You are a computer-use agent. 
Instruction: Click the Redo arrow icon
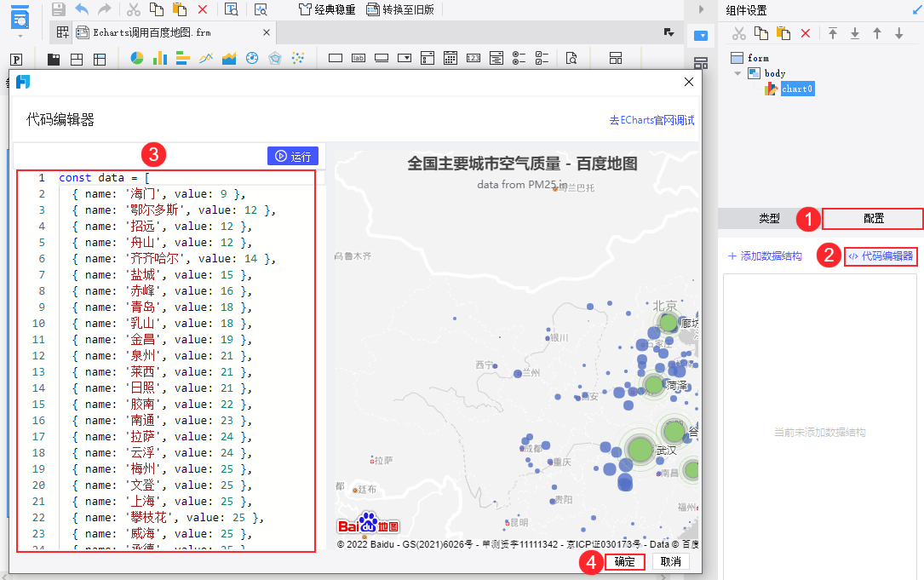click(104, 9)
